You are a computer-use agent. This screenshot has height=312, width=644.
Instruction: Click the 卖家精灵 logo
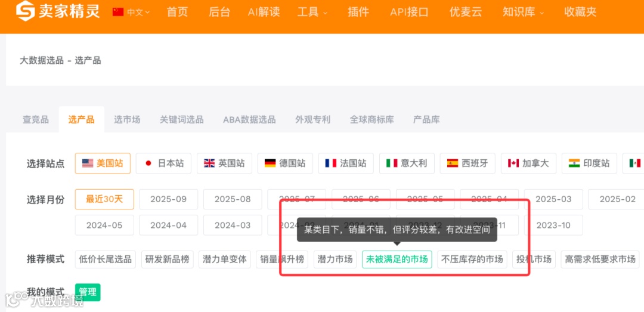pos(57,11)
